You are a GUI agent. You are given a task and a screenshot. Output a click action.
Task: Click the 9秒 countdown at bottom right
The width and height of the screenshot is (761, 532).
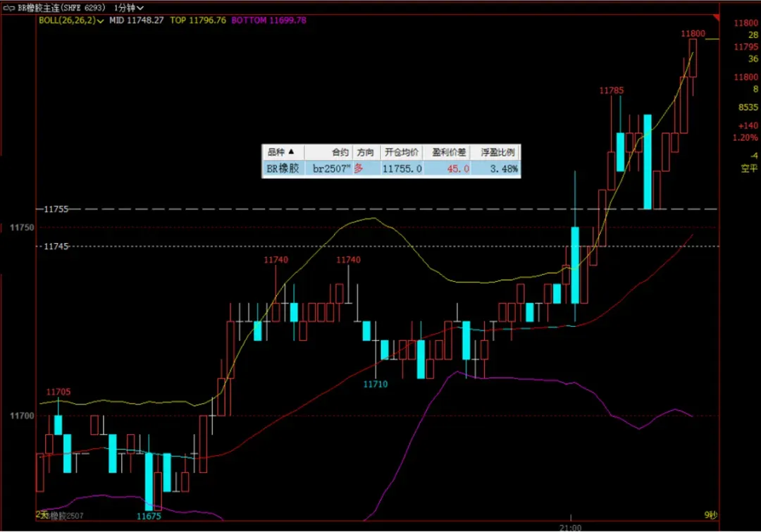[711, 516]
